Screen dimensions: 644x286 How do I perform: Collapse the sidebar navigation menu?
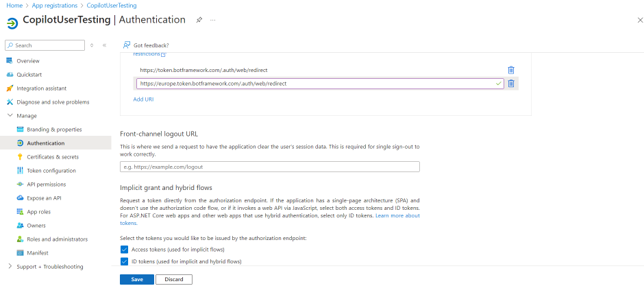pyautogui.click(x=104, y=45)
